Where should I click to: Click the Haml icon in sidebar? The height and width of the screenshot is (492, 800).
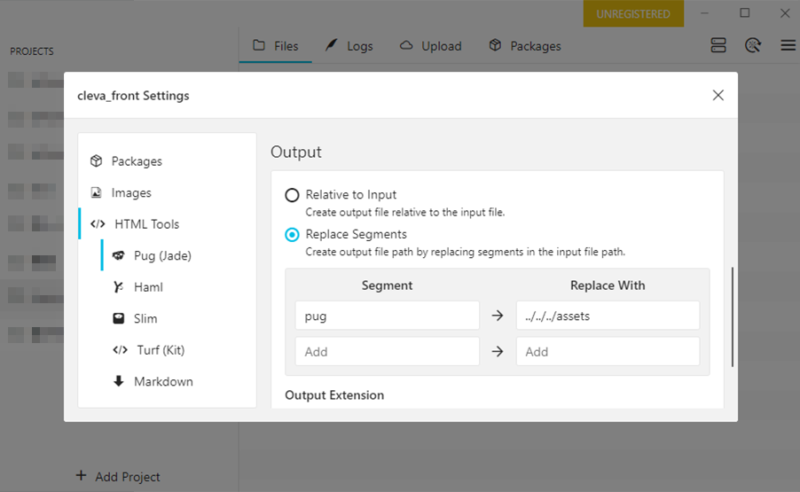119,287
